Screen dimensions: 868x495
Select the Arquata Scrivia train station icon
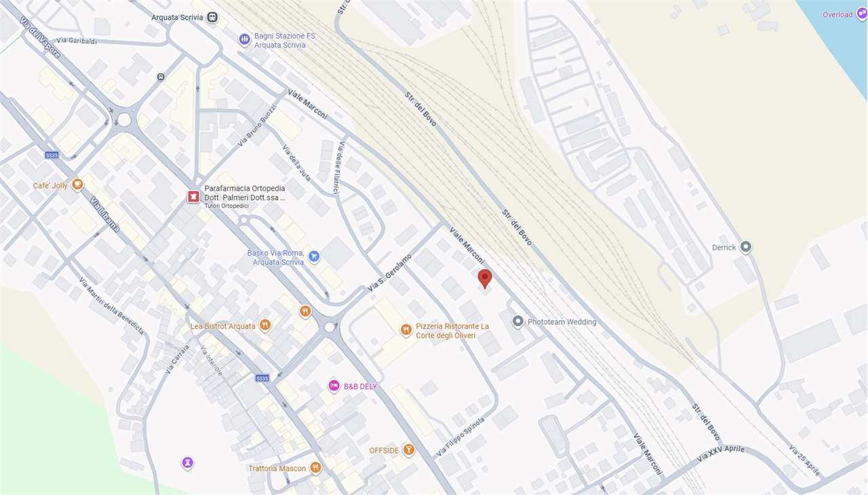(x=213, y=17)
